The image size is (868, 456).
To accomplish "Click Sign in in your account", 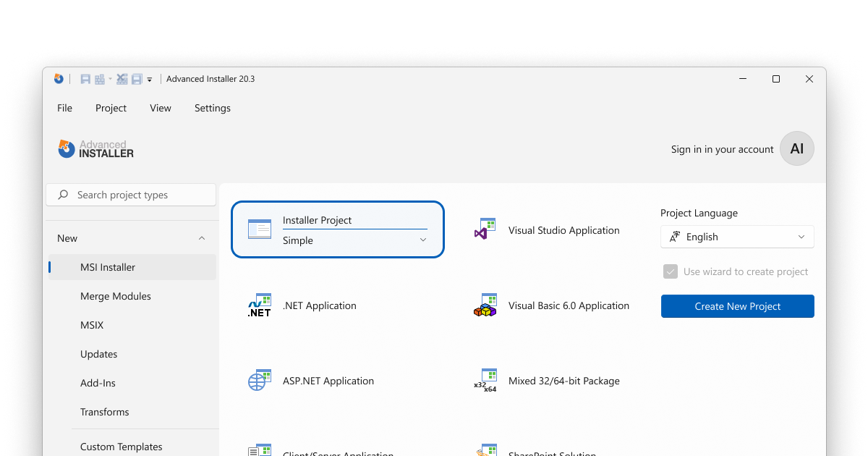I will pyautogui.click(x=722, y=149).
